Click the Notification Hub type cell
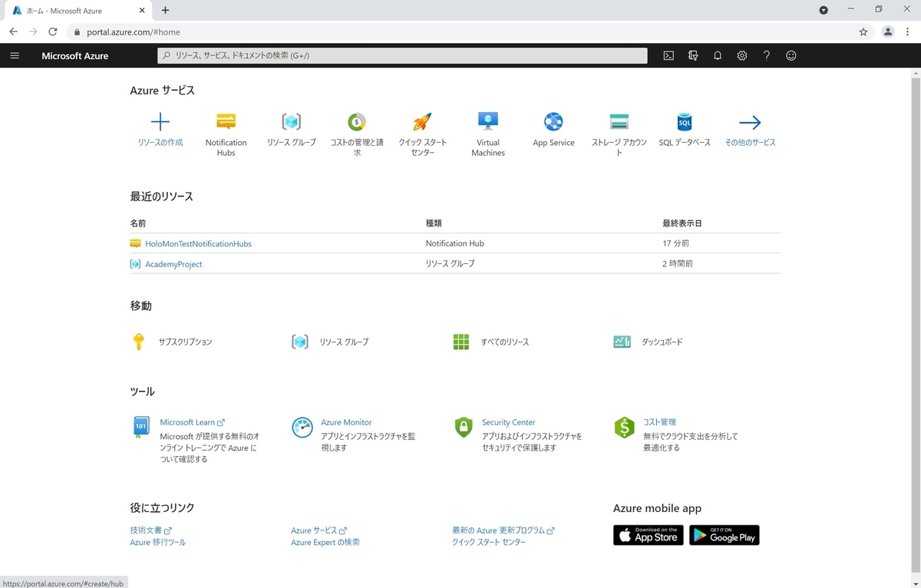Image resolution: width=921 pixels, height=588 pixels. pyautogui.click(x=455, y=243)
